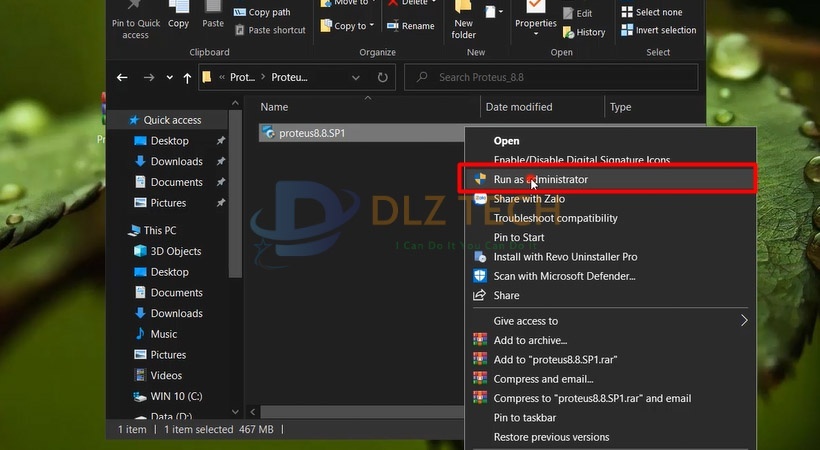Image resolution: width=820 pixels, height=450 pixels.
Task: Click the Revo Uninstaller Pro icon
Action: pos(480,257)
